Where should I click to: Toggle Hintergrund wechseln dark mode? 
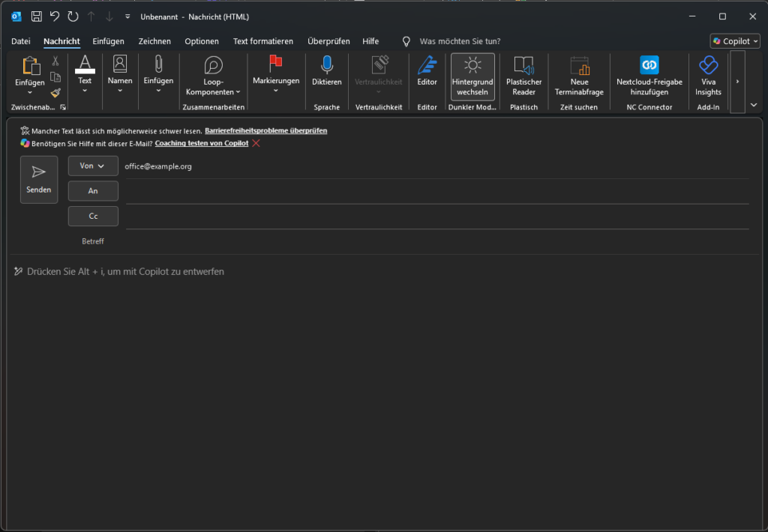point(472,76)
